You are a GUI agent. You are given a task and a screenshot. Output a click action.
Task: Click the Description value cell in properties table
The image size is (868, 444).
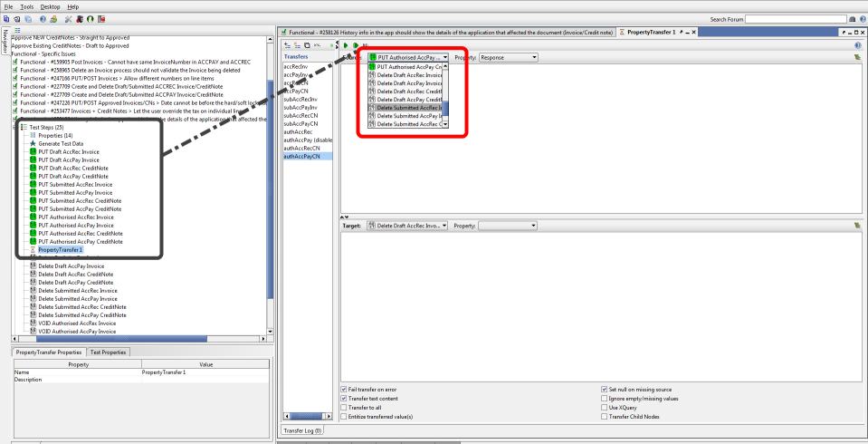coord(205,380)
